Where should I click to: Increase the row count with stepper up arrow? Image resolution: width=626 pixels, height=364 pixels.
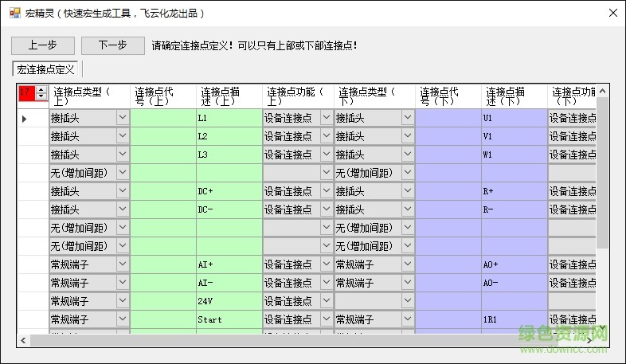(41, 90)
